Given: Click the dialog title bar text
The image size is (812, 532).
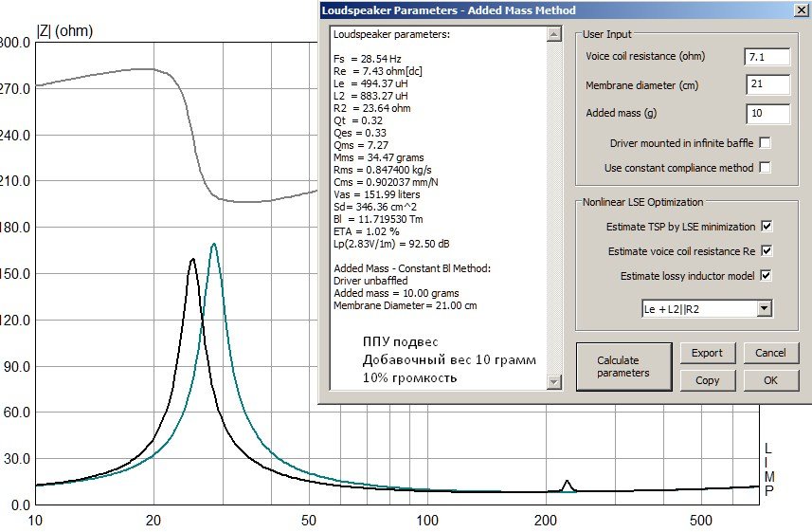Looking at the screenshot, I should 448,10.
